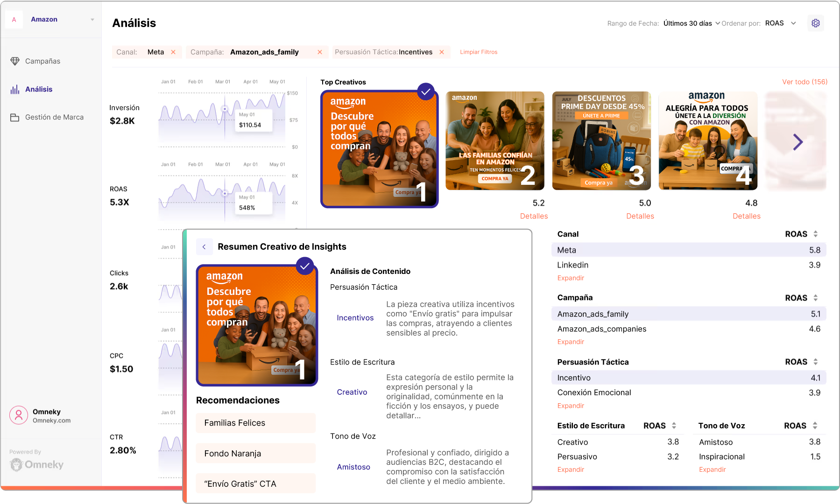
Task: Open Detalles for creative with 4.8
Action: (x=747, y=216)
